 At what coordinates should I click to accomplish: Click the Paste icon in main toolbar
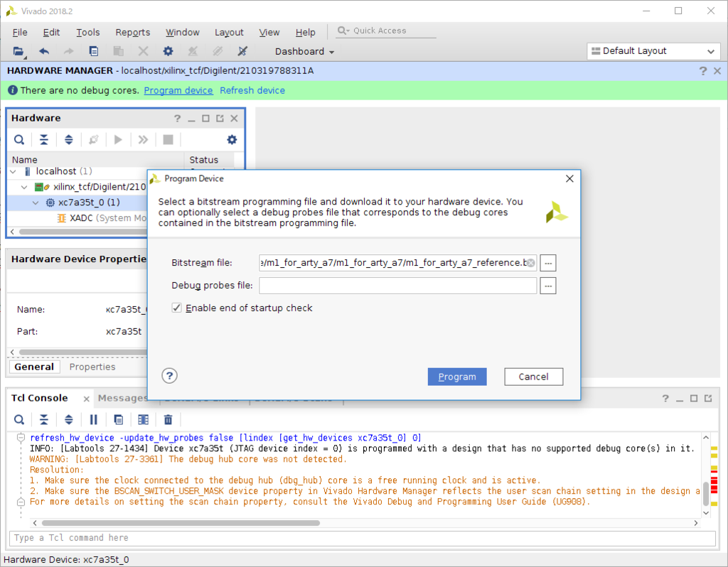(119, 51)
